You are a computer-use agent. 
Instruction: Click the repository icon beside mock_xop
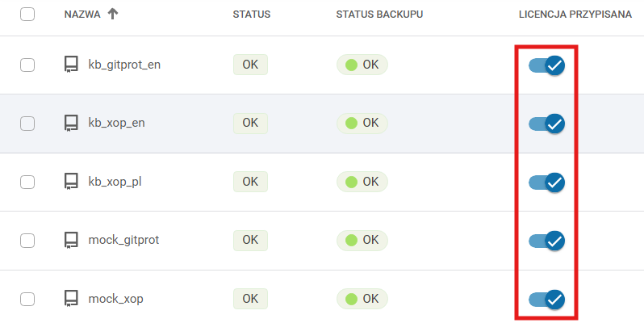(71, 300)
